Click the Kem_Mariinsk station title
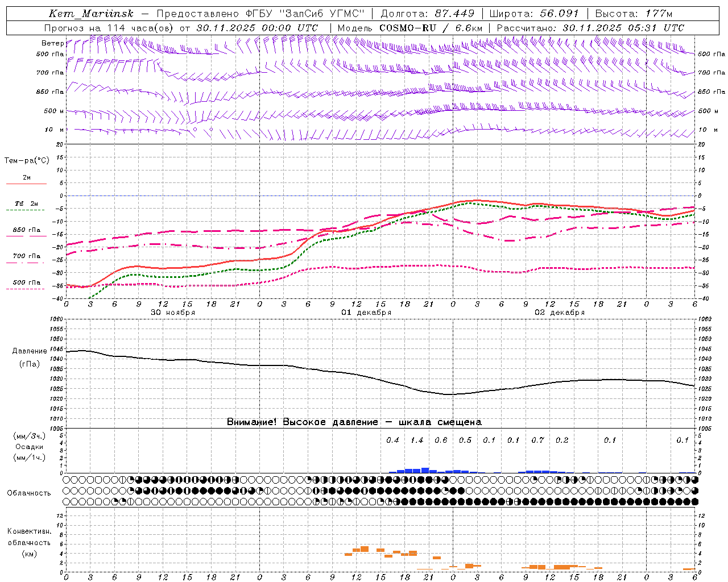 pyautogui.click(x=91, y=14)
